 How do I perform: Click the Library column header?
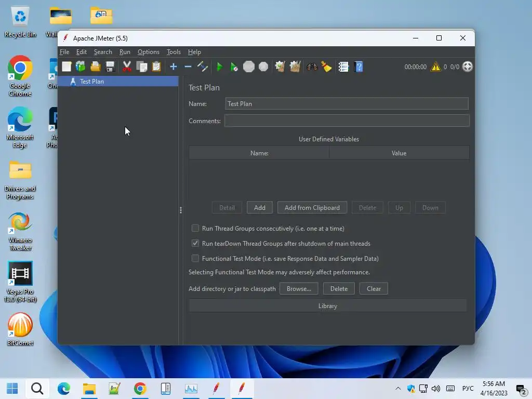point(328,305)
